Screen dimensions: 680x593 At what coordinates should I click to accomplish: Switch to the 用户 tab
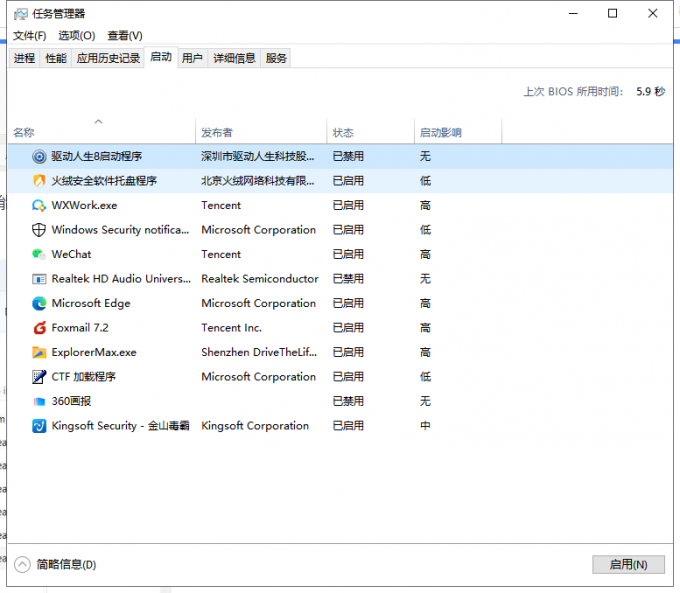pos(192,58)
